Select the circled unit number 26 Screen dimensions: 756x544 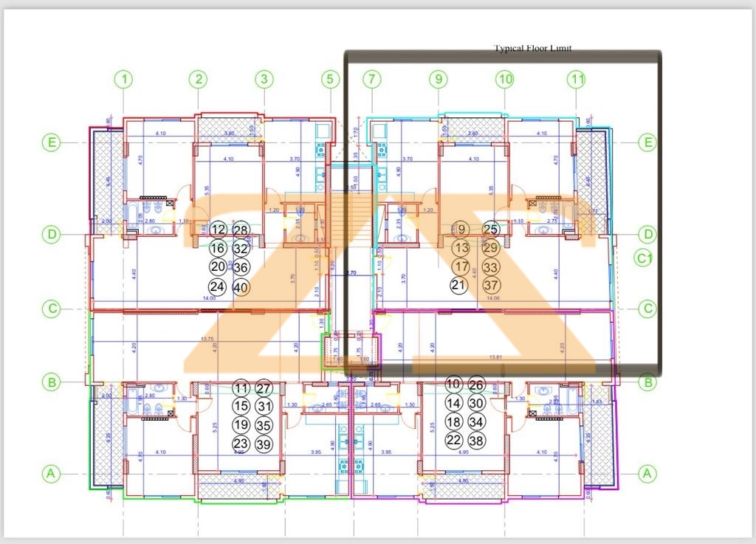(x=477, y=385)
